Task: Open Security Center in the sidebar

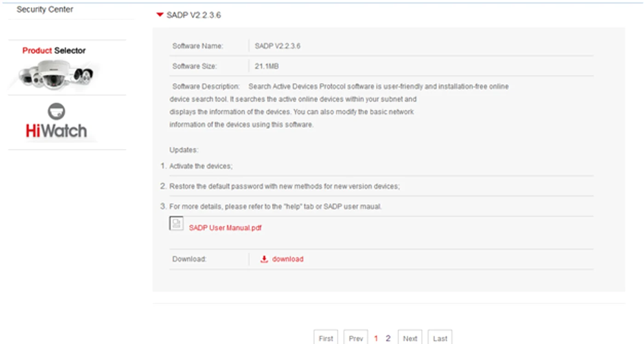Action: point(45,9)
